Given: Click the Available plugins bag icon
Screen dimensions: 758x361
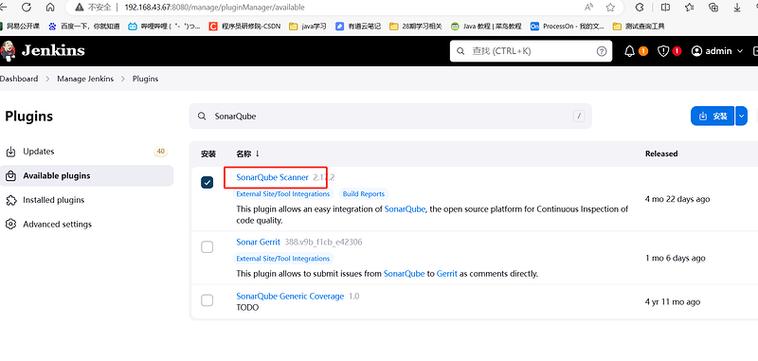Looking at the screenshot, I should (11, 176).
